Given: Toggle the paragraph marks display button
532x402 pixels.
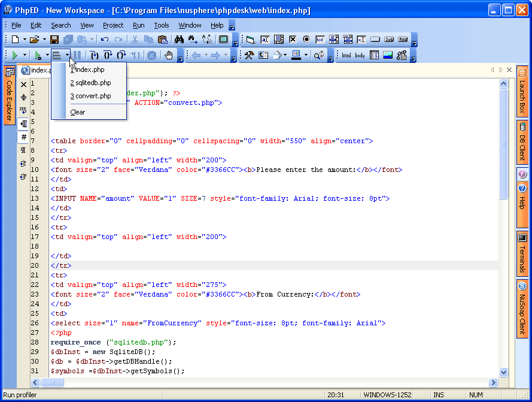Looking at the screenshot, I should pos(24,150).
